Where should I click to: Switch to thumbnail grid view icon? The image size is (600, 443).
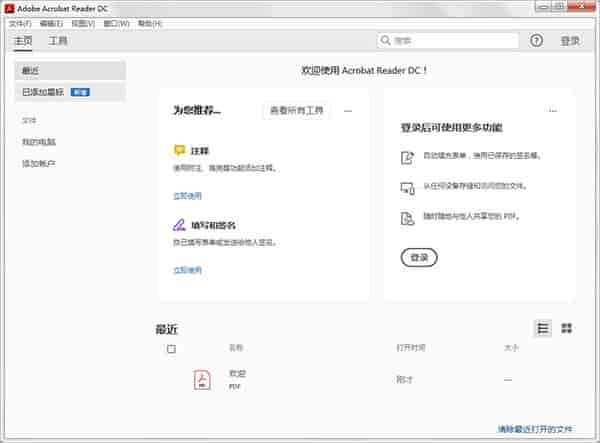point(567,328)
